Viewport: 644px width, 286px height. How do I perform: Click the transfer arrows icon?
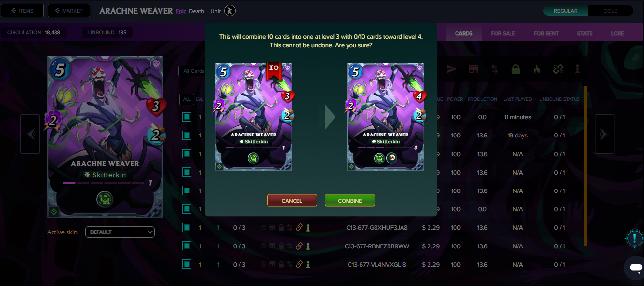pos(495,69)
